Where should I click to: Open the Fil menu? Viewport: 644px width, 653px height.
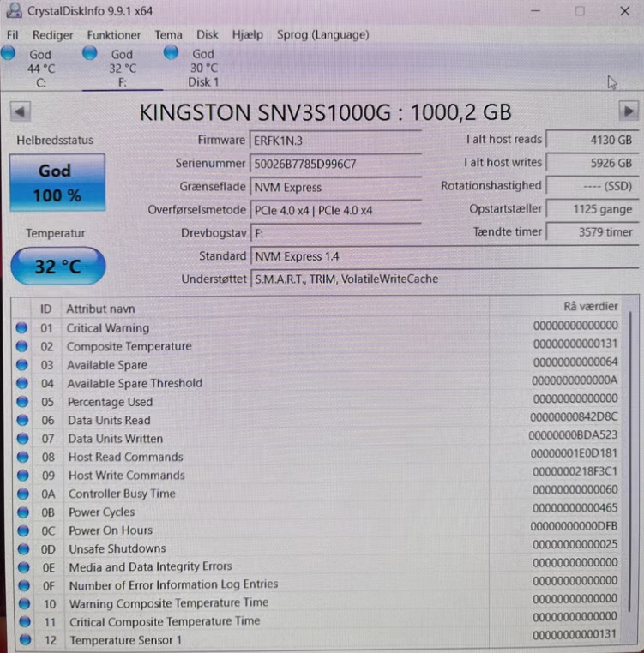(13, 35)
